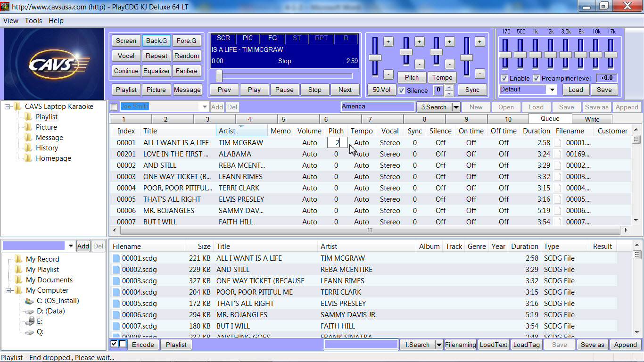This screenshot has width=644, height=362.
Task: Click the Silence value up arrow
Action: [x=449, y=87]
